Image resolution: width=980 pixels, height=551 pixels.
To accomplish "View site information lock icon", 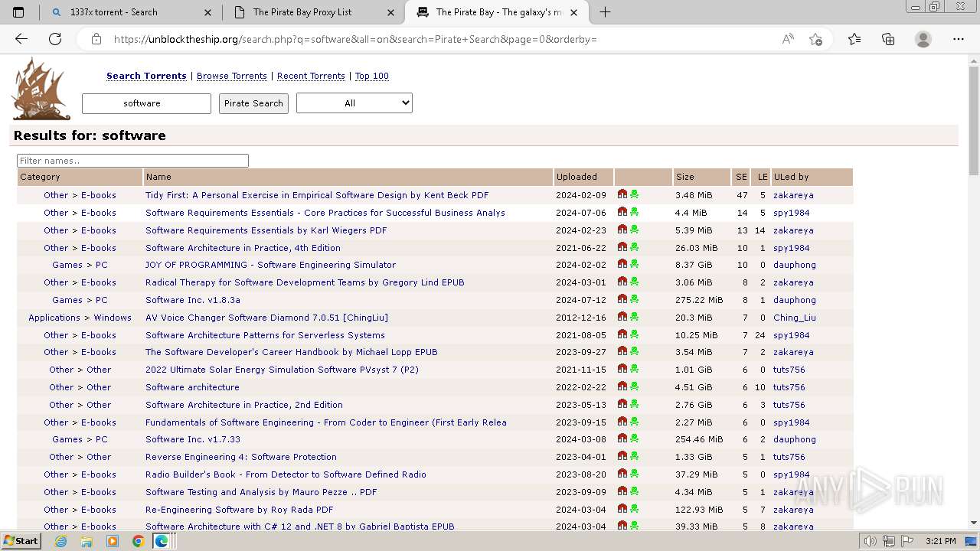I will (96, 39).
